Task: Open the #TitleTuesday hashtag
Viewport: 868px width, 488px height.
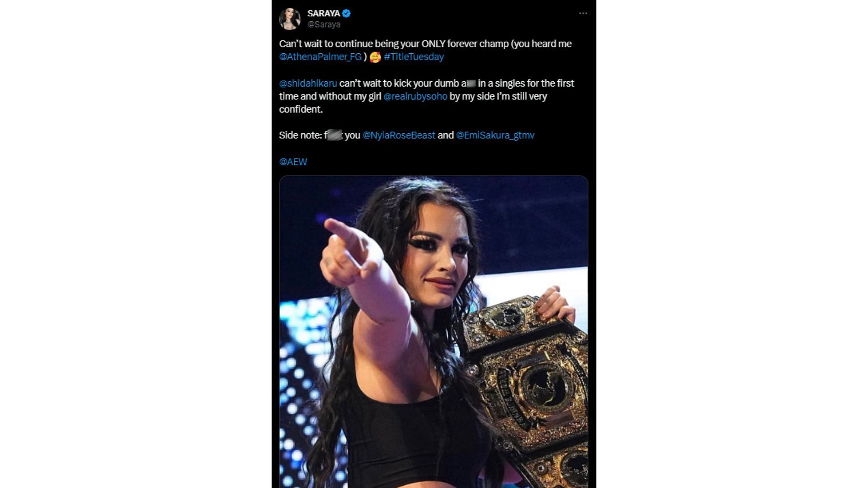Action: [414, 57]
